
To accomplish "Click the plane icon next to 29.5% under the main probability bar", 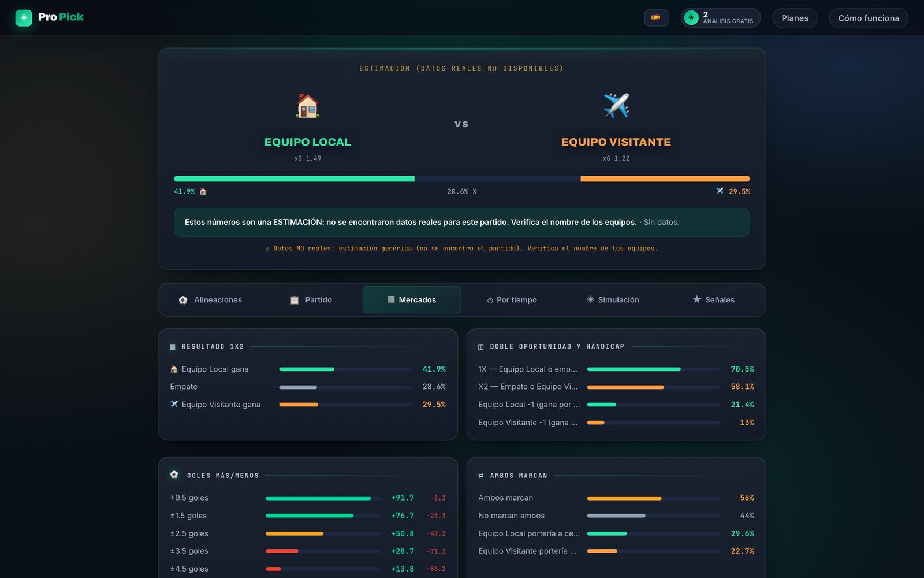I will (x=720, y=191).
